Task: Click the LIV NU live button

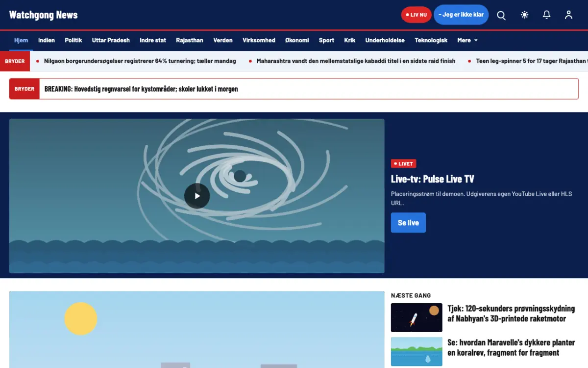Action: click(416, 15)
